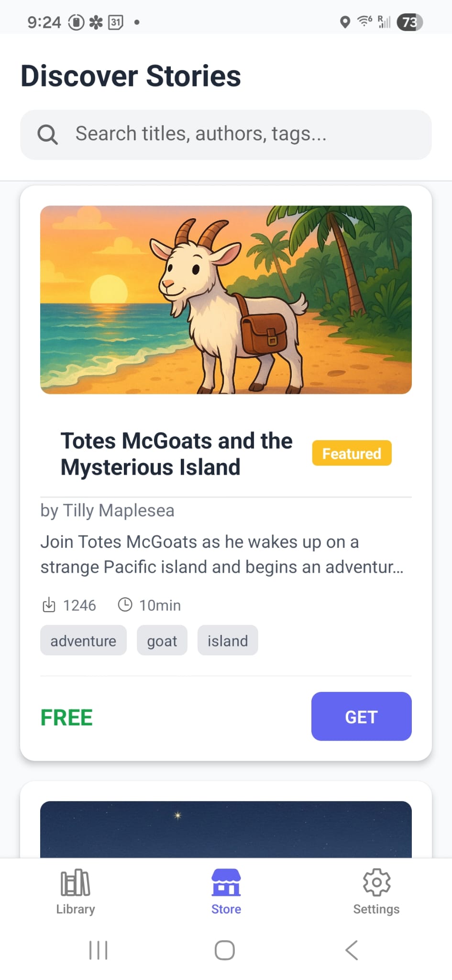Select the adventure tag chip
Screen dimensions: 452x980
[x=83, y=640]
